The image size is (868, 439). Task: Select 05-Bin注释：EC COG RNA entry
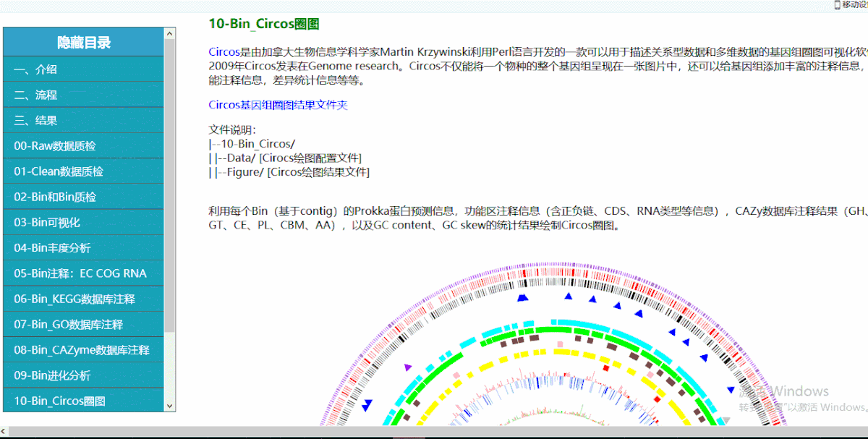click(84, 273)
